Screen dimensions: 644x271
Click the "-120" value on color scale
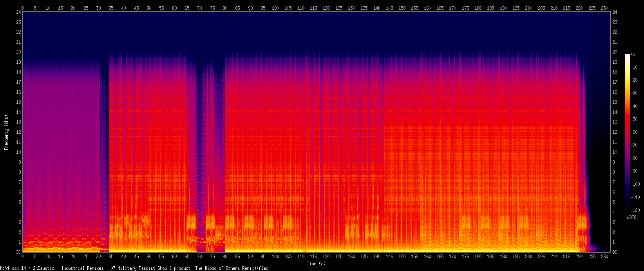tap(635, 210)
